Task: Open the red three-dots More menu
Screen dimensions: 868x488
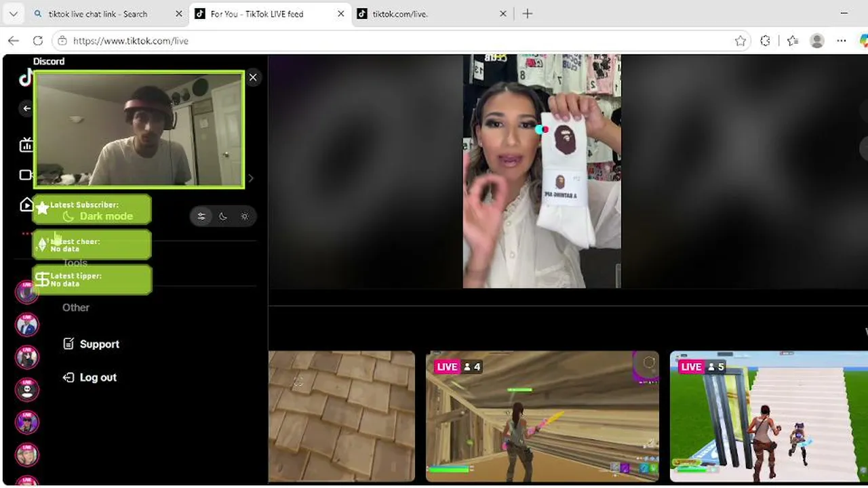Action: point(27,233)
